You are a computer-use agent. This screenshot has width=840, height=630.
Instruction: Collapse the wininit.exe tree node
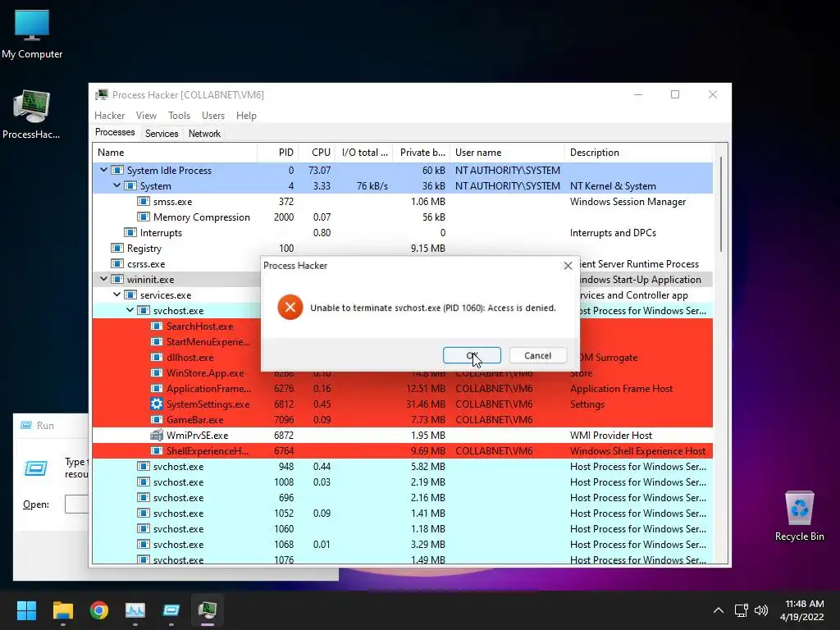pos(103,279)
